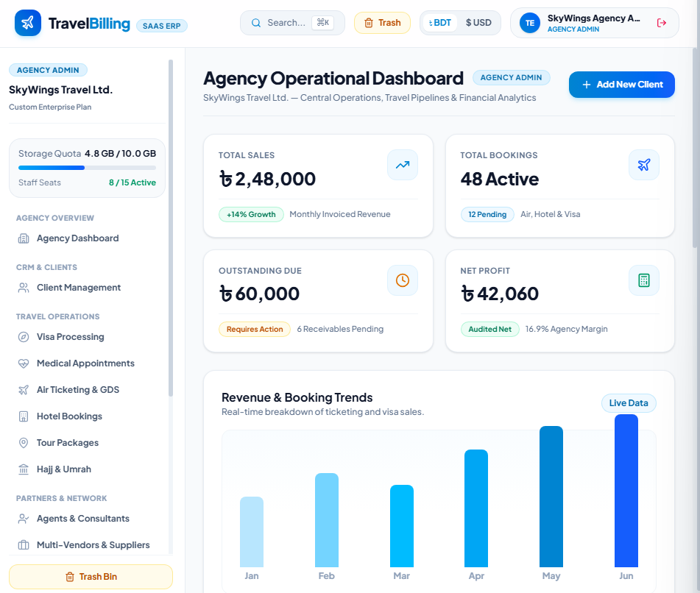The height and width of the screenshot is (593, 700).
Task: Open Multi-Vendors & Suppliers
Action: coord(87,545)
